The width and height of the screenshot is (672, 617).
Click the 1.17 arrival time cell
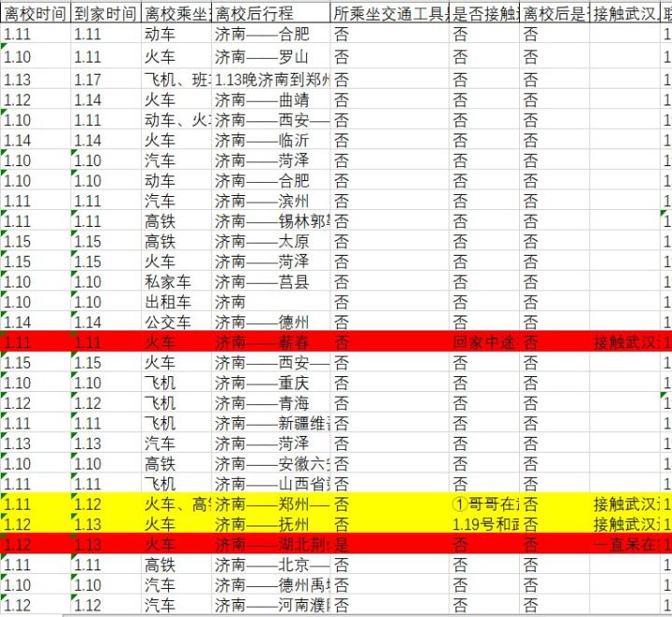click(x=105, y=79)
